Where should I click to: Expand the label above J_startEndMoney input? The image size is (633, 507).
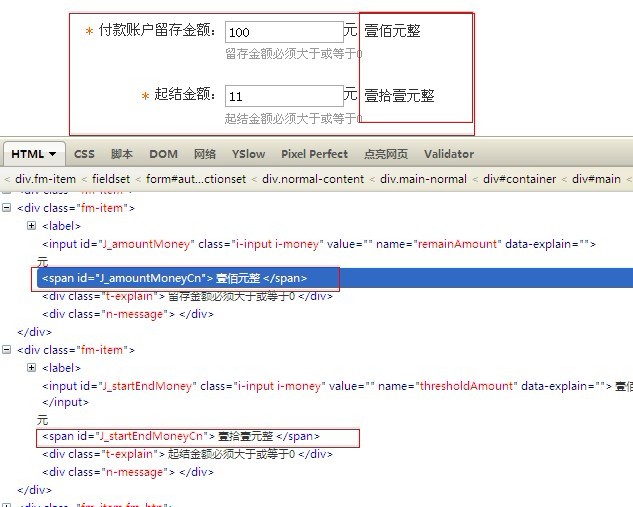click(x=32, y=368)
